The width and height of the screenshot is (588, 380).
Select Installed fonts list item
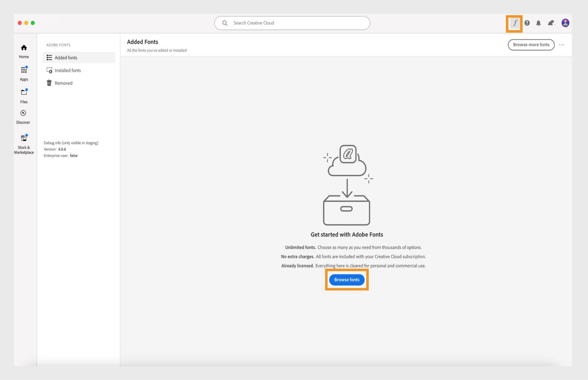pos(68,70)
